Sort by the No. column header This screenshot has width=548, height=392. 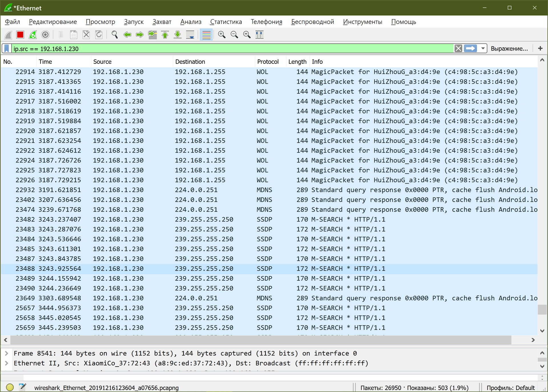coord(19,62)
